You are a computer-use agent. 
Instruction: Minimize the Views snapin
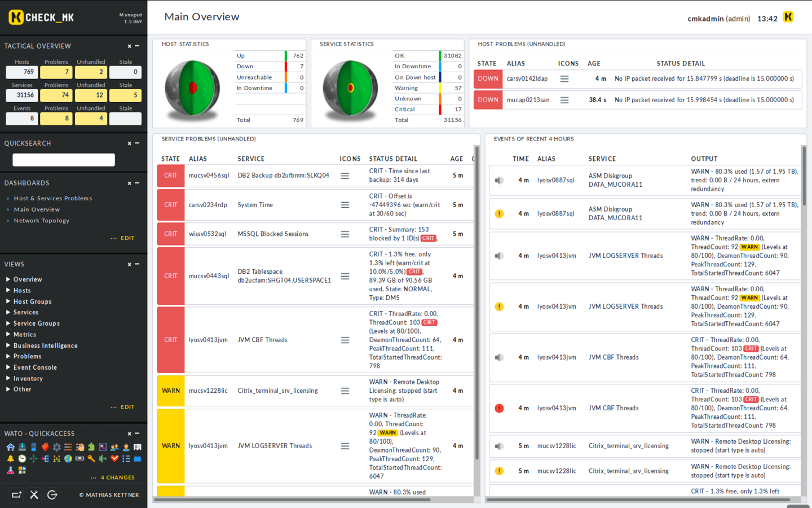(137, 264)
